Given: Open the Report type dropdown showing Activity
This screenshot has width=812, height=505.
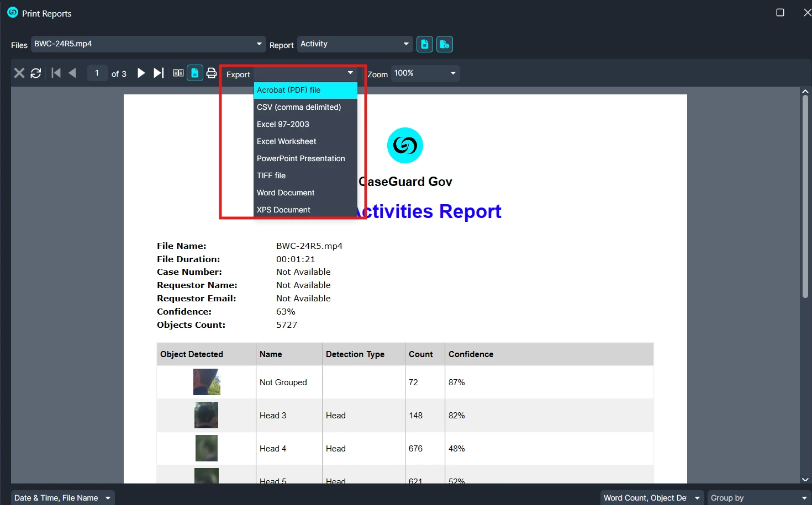Looking at the screenshot, I should 355,44.
